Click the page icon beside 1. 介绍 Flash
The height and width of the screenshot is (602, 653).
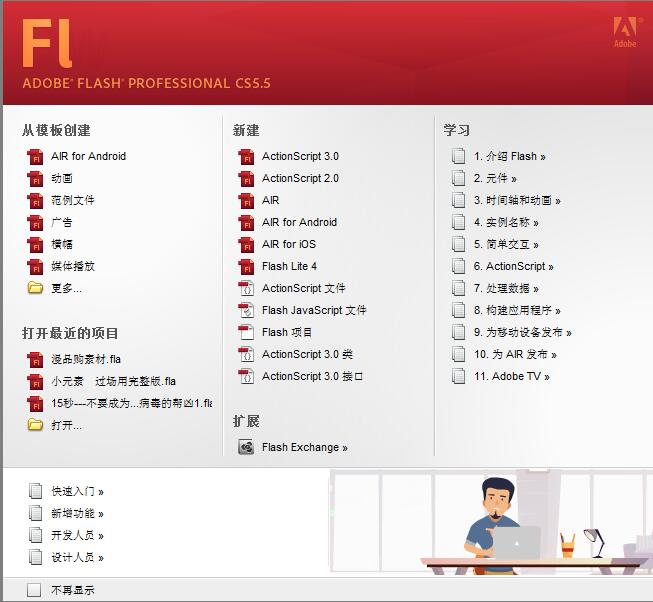coord(459,156)
